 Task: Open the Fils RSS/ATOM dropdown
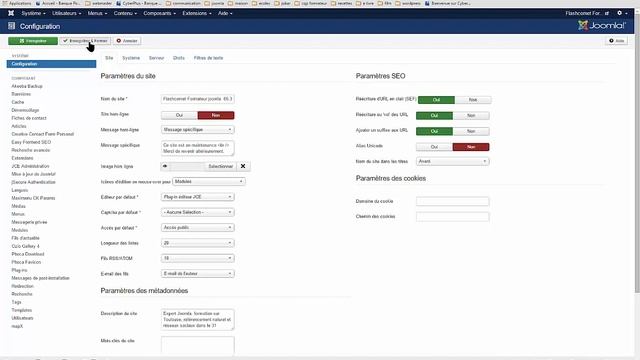click(x=198, y=258)
